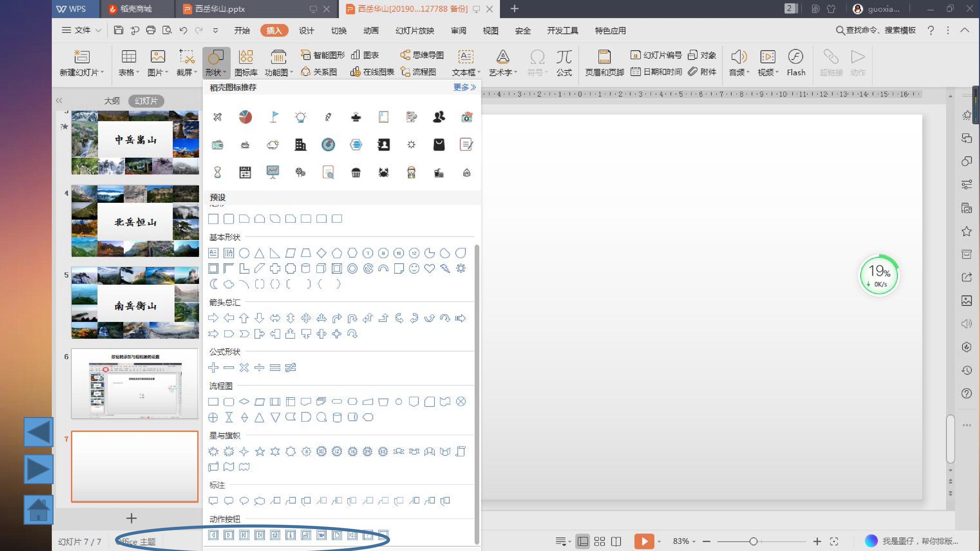This screenshot has width=980, height=551.
Task: Click the zoom slider handle
Action: [x=753, y=541]
